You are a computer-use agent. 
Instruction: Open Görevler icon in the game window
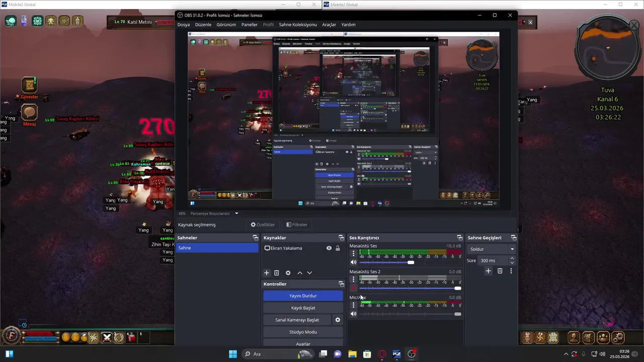(29, 88)
